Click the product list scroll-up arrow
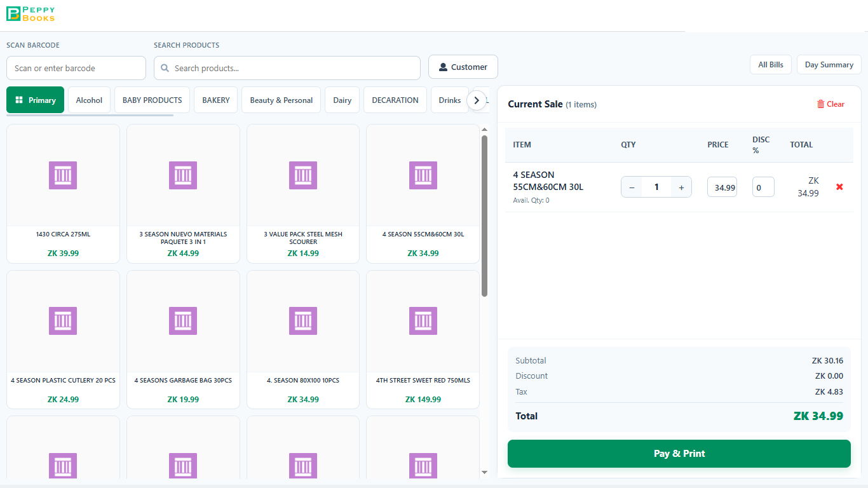This screenshot has width=868, height=488. [x=484, y=130]
